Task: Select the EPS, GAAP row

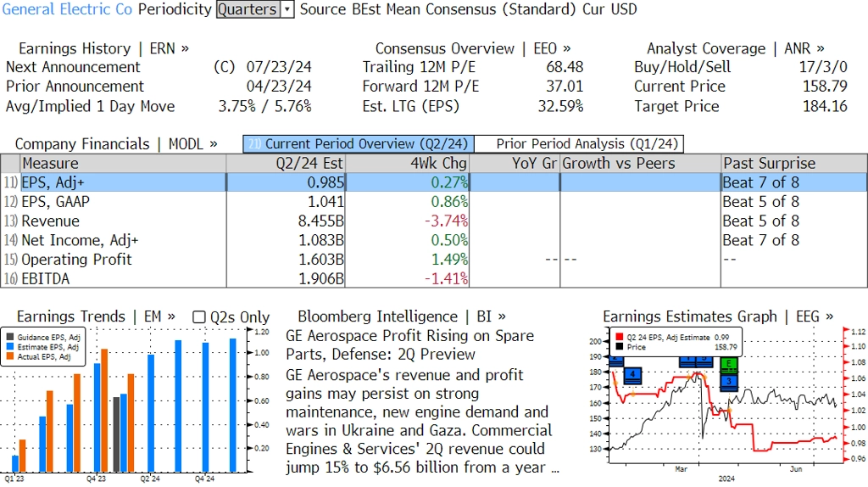Action: click(x=434, y=202)
